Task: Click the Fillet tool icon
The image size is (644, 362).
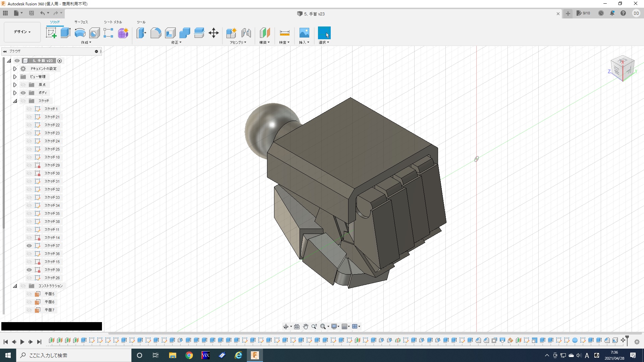Action: click(156, 33)
